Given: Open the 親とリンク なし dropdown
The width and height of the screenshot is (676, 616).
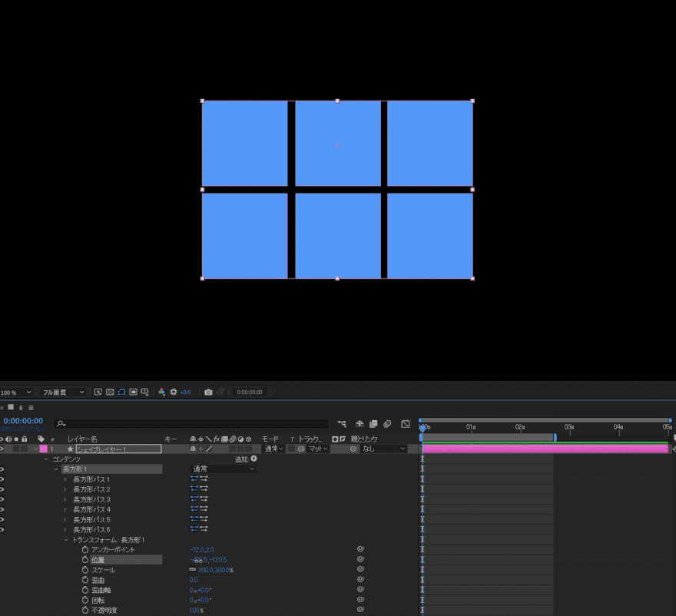Looking at the screenshot, I should click(384, 449).
